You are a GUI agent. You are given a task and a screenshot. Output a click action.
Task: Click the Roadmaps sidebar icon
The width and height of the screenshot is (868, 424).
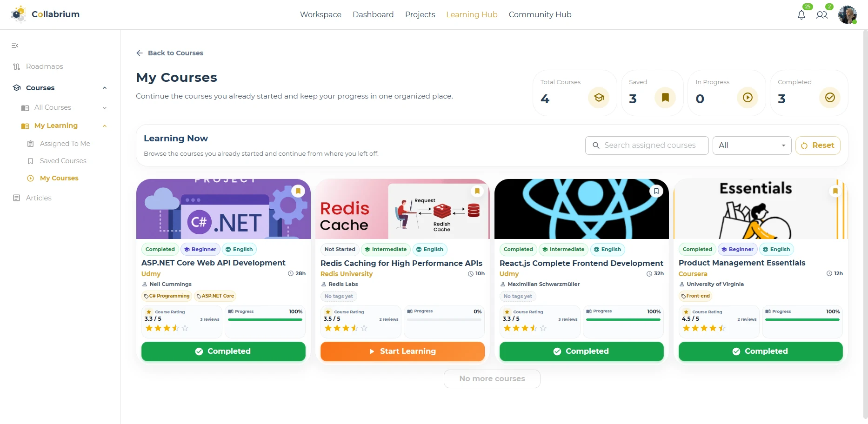(x=17, y=66)
